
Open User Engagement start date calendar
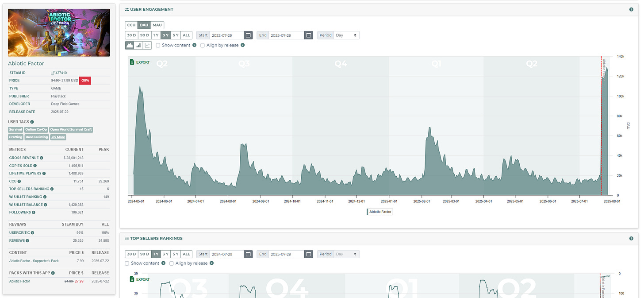[x=248, y=35]
